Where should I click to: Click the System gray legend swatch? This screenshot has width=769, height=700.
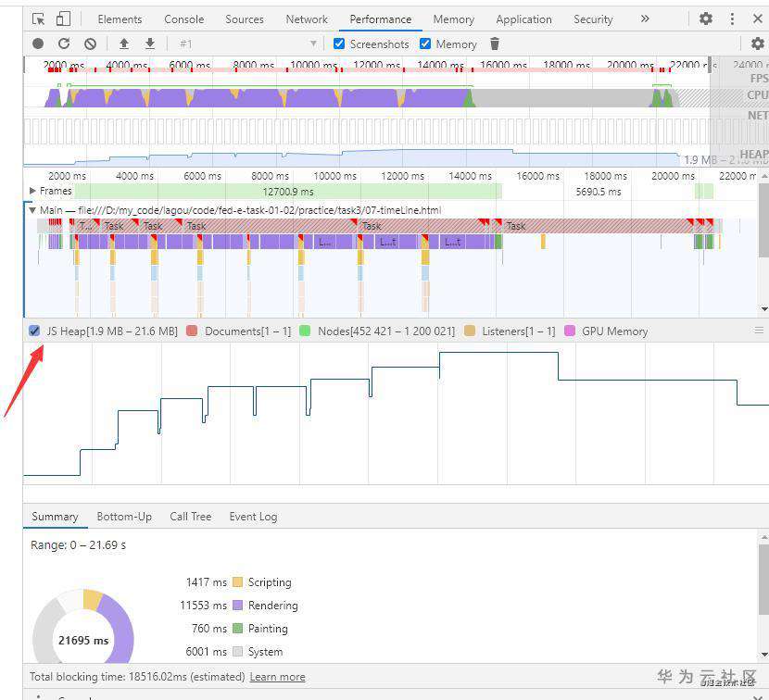237,651
